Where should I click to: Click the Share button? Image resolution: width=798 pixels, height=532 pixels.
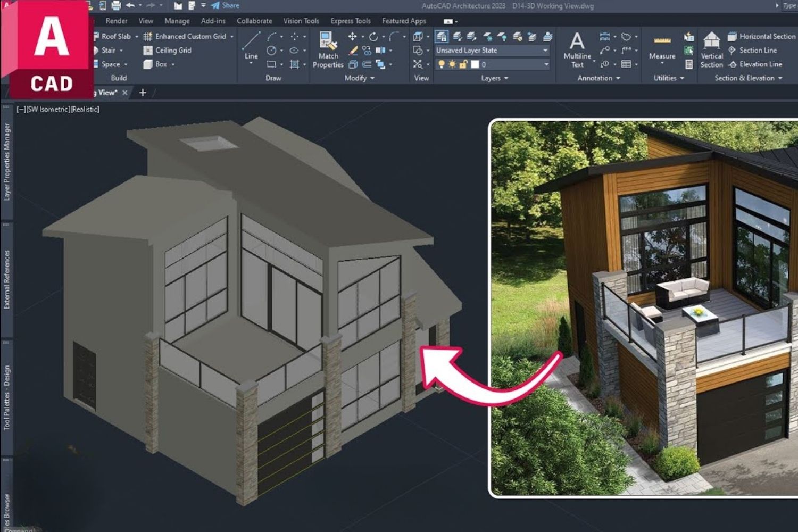coord(225,5)
